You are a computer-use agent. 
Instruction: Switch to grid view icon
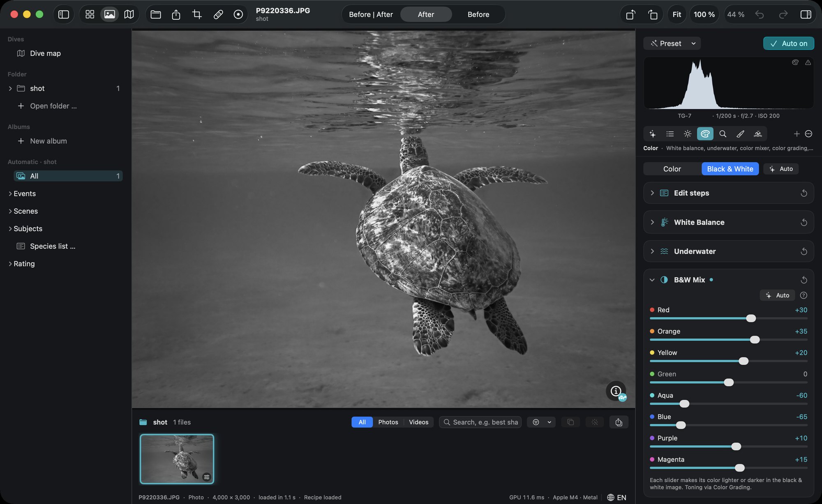tap(90, 14)
